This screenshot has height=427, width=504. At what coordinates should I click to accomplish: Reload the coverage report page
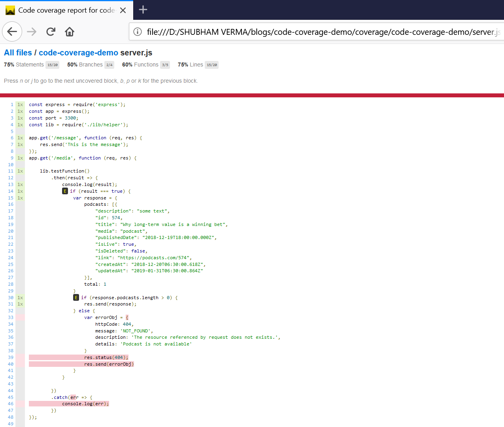tap(51, 32)
